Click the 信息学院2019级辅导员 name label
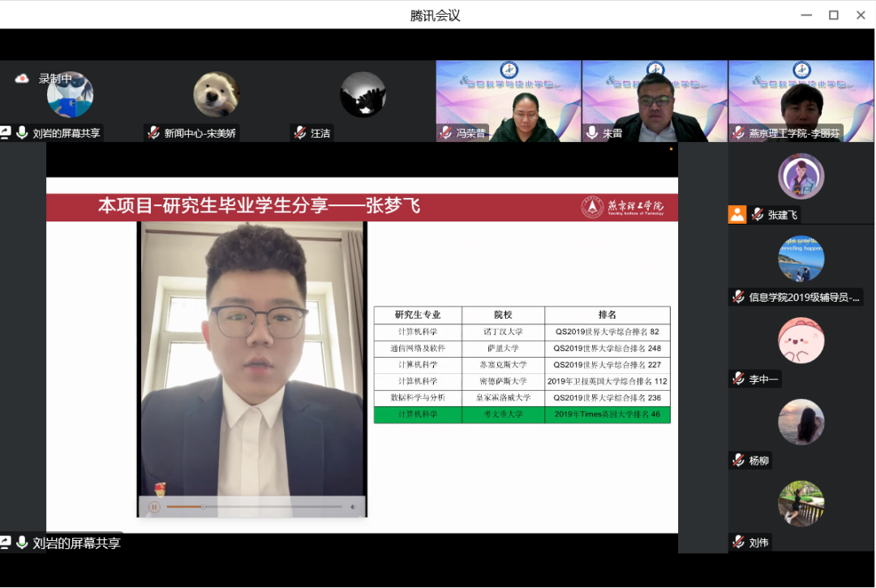This screenshot has height=588, width=876. coord(803,297)
